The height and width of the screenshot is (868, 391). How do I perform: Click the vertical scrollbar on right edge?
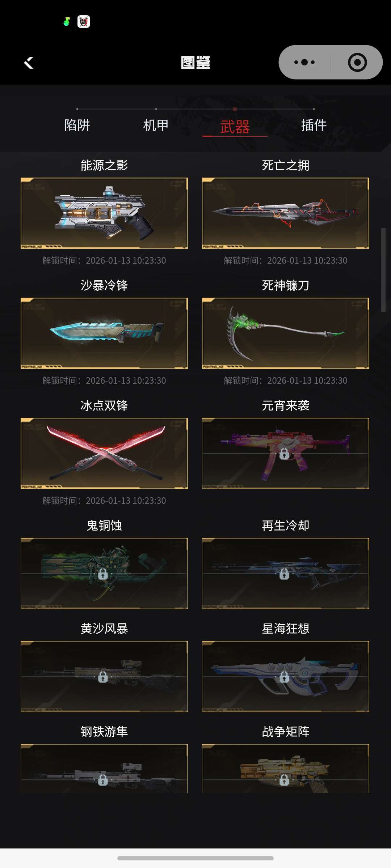click(383, 270)
